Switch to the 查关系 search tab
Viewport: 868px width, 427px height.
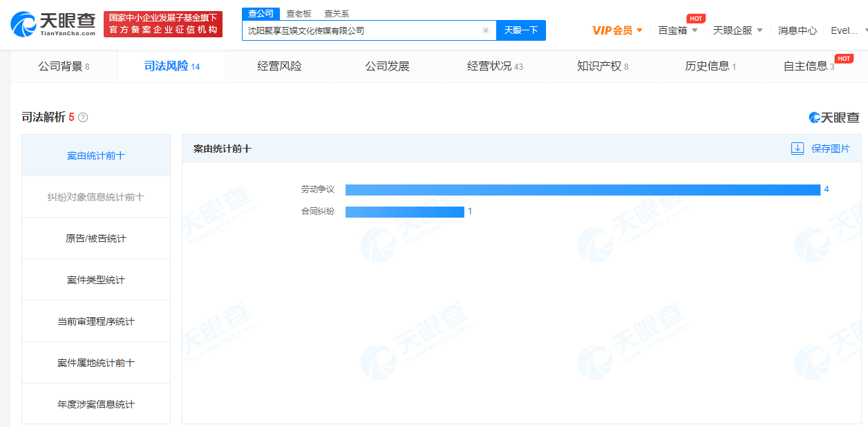(x=337, y=14)
